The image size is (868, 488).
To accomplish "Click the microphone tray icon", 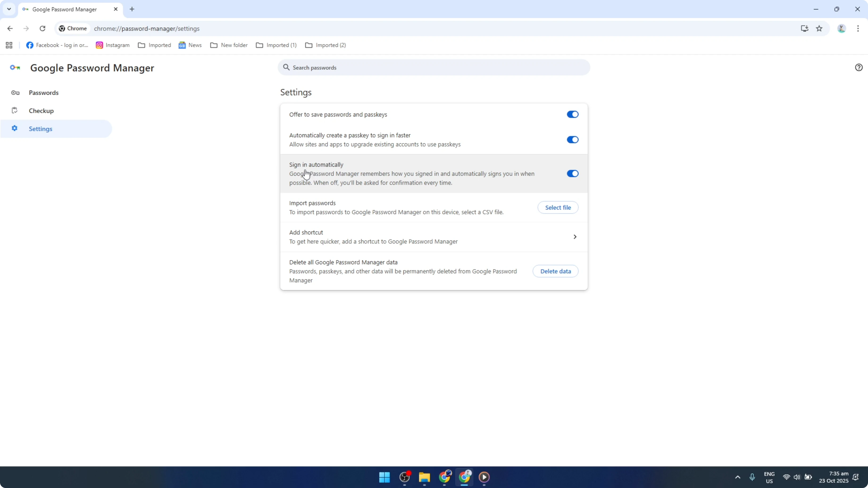I will [752, 477].
